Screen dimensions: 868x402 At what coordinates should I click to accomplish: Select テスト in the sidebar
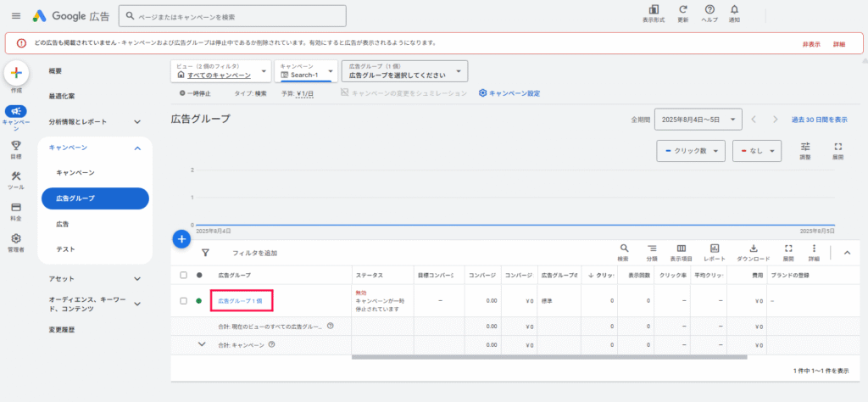click(66, 249)
